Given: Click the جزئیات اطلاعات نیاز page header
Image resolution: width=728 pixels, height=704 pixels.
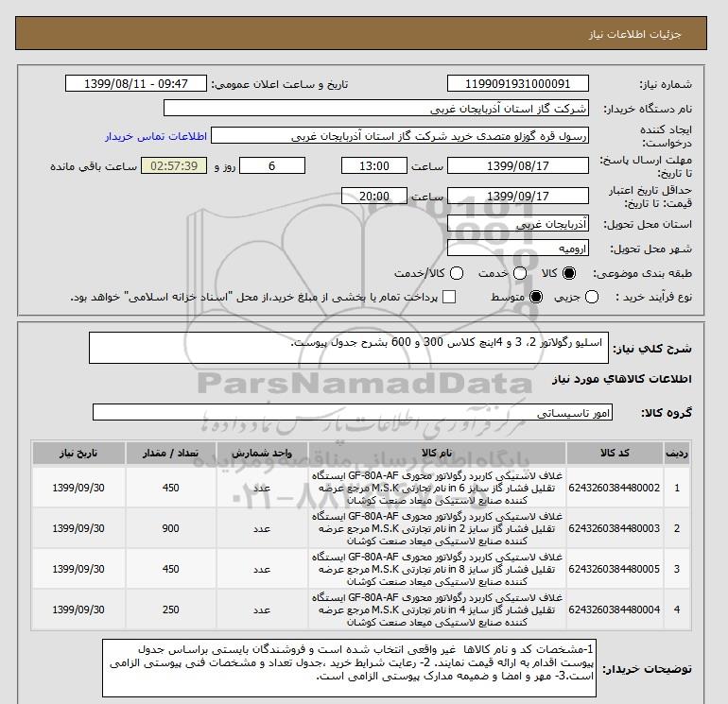Looking at the screenshot, I should tap(634, 34).
